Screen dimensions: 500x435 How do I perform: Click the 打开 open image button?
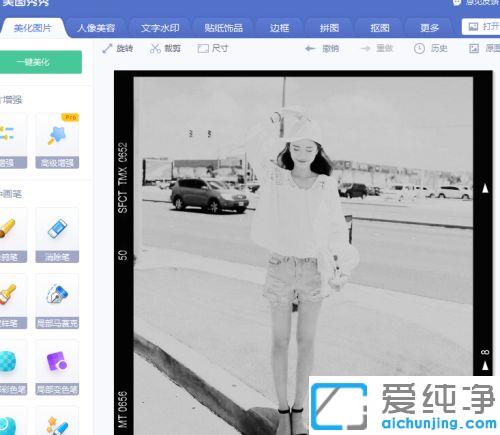(x=481, y=27)
